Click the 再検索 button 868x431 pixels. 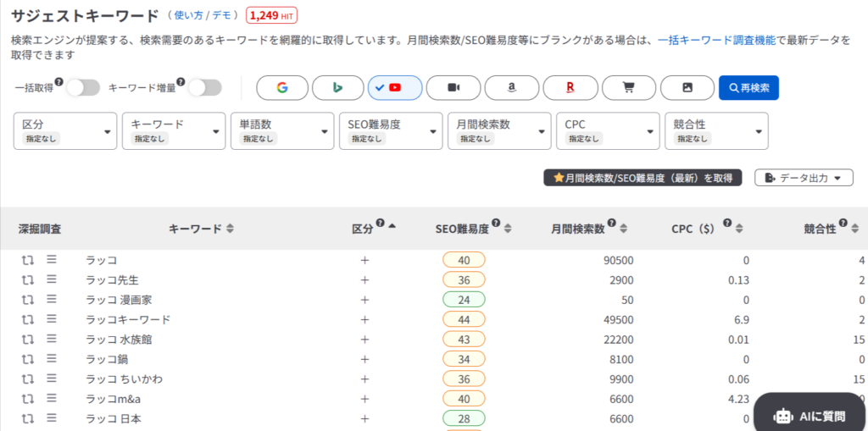coord(748,88)
